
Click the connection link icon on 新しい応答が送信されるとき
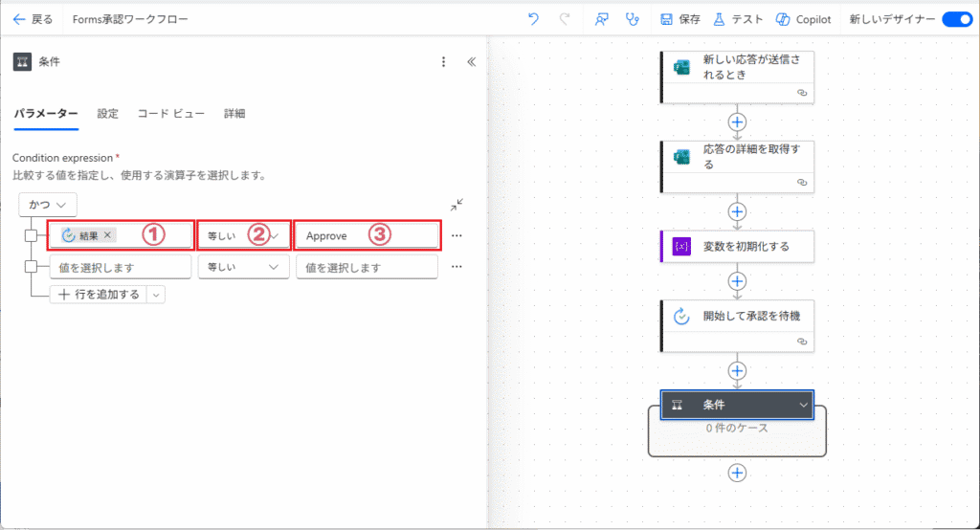(802, 93)
